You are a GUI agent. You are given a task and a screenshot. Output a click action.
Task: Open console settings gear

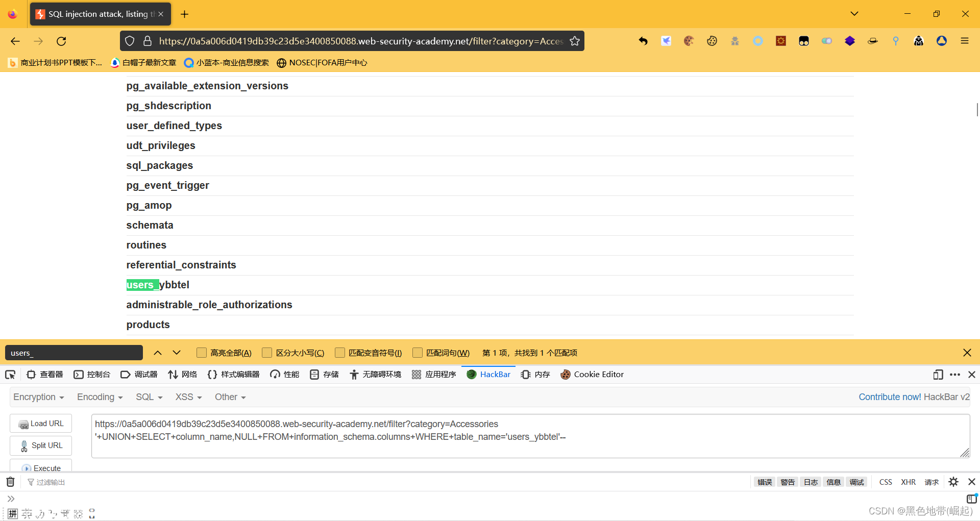click(x=953, y=482)
